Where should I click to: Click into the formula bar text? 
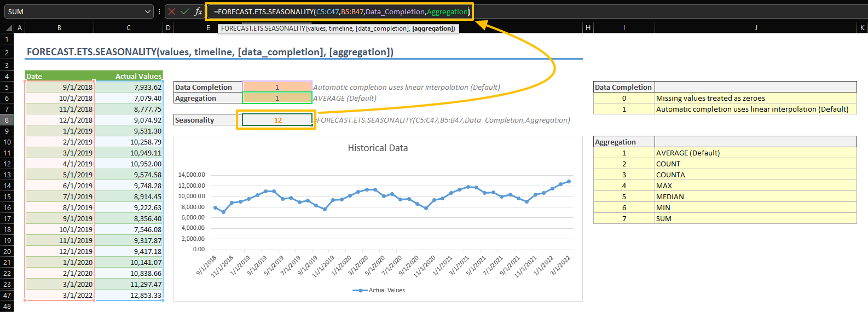click(x=342, y=11)
